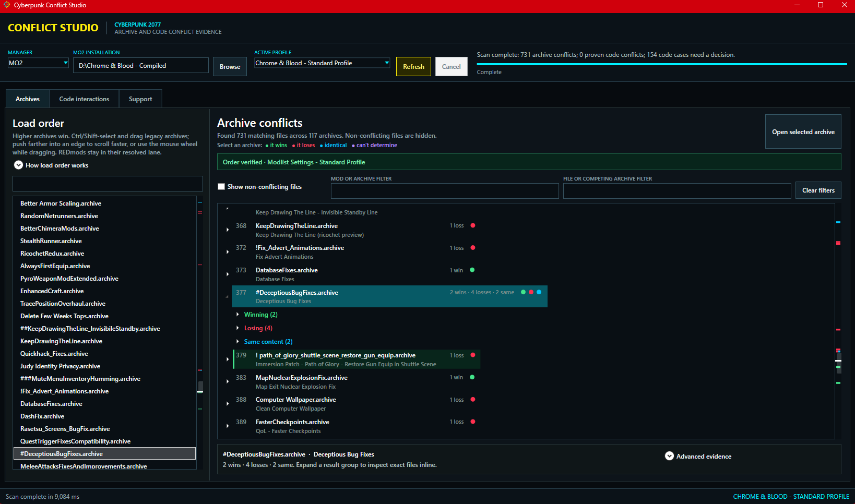Select TracePositionOverhaul.archive in load order
The width and height of the screenshot is (855, 504).
[x=104, y=304]
